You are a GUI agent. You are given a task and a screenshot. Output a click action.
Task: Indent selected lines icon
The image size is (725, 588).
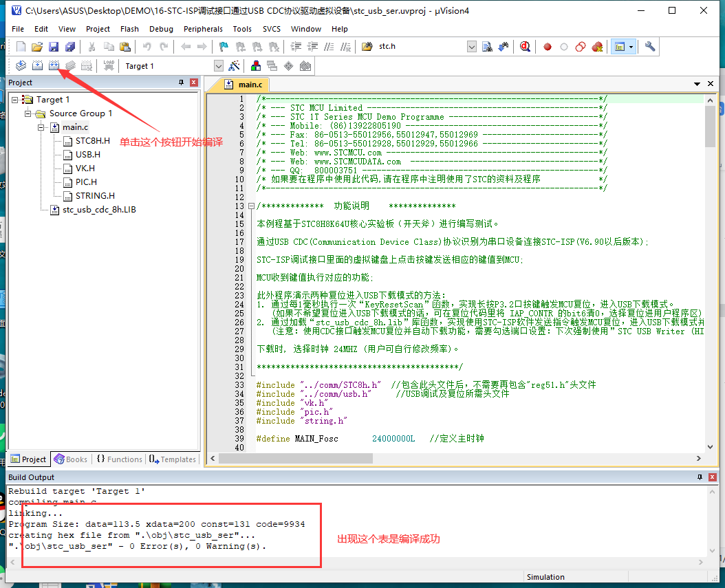tap(296, 47)
